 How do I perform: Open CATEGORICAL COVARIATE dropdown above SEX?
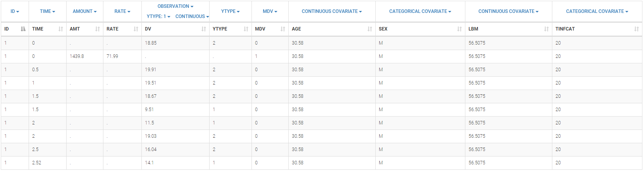[x=420, y=11]
